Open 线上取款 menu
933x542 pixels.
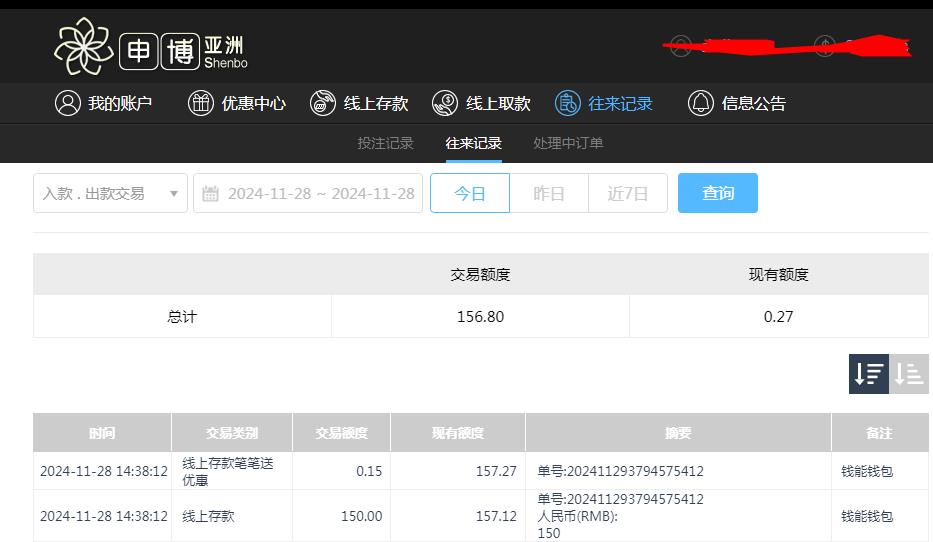tap(498, 104)
